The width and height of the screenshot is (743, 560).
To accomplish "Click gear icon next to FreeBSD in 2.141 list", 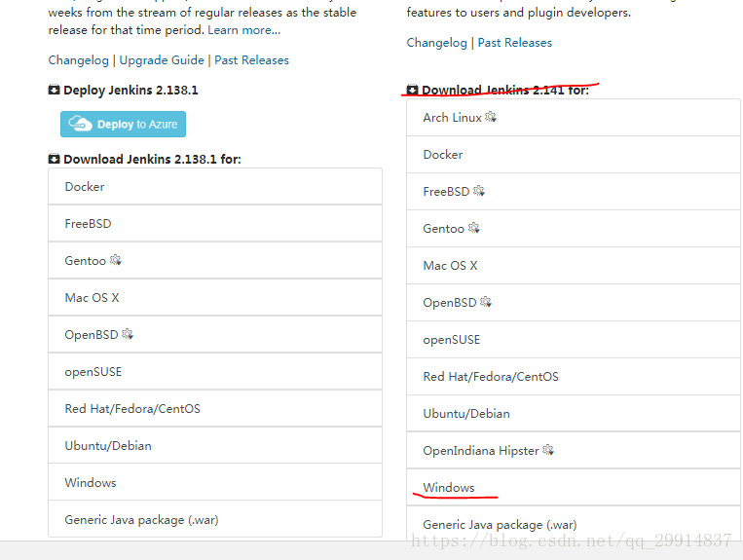I will tap(479, 191).
